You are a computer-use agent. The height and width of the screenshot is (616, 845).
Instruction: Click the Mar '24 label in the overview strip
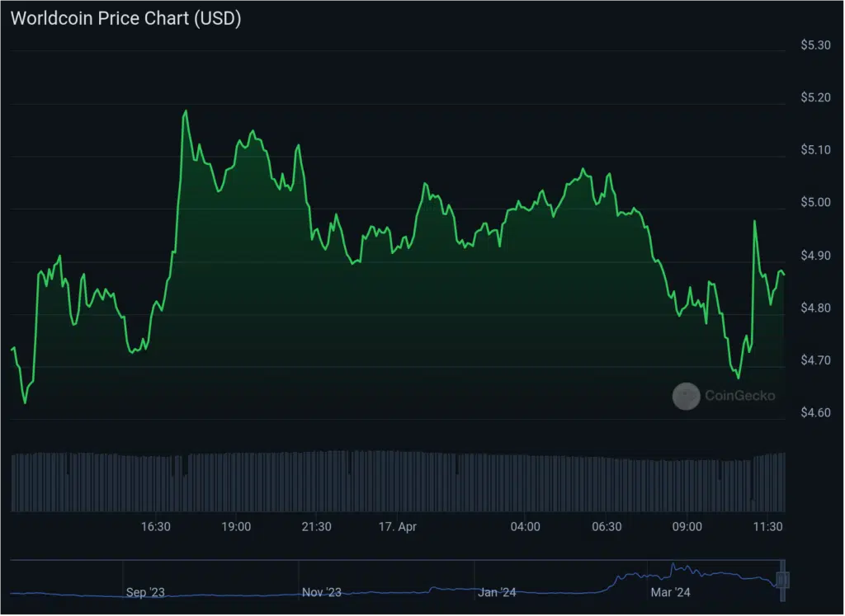671,591
